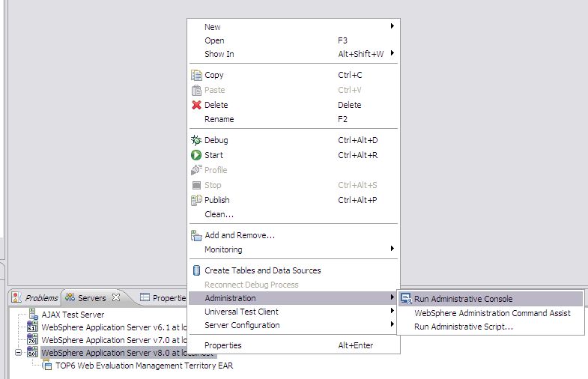
Task: Choose Open from the context menu
Action: pyautogui.click(x=294, y=40)
